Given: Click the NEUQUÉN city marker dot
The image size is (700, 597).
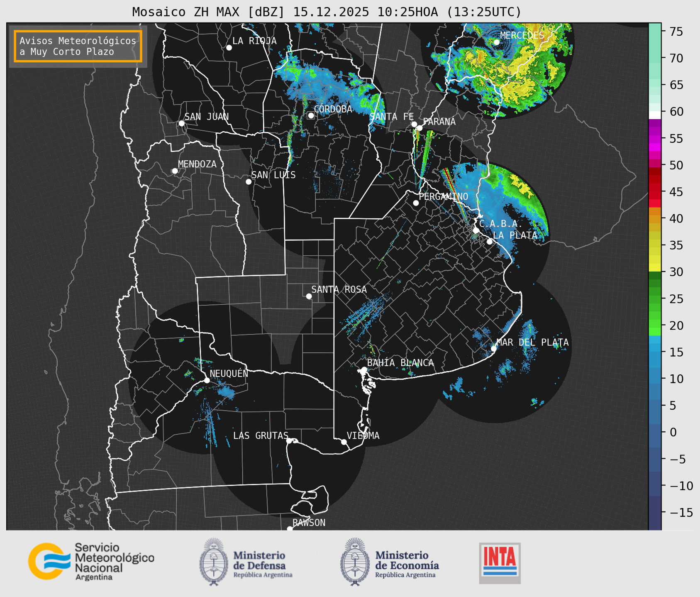Looking at the screenshot, I should click(207, 380).
